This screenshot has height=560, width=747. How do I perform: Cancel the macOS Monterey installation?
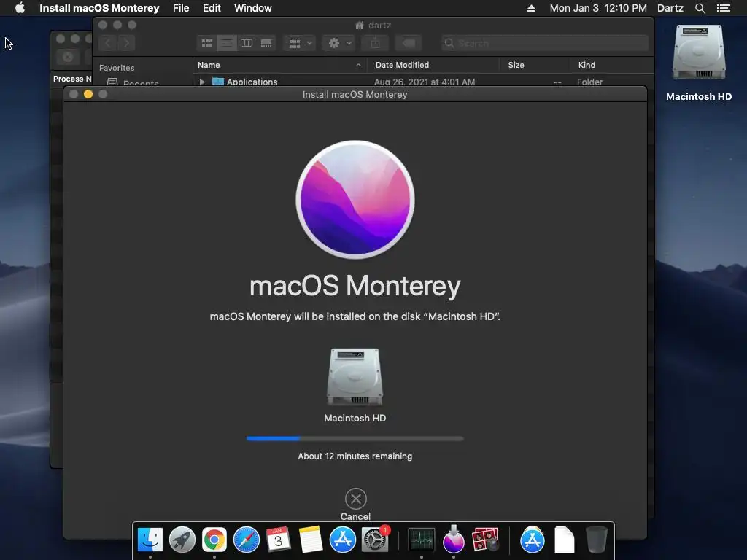click(x=355, y=499)
